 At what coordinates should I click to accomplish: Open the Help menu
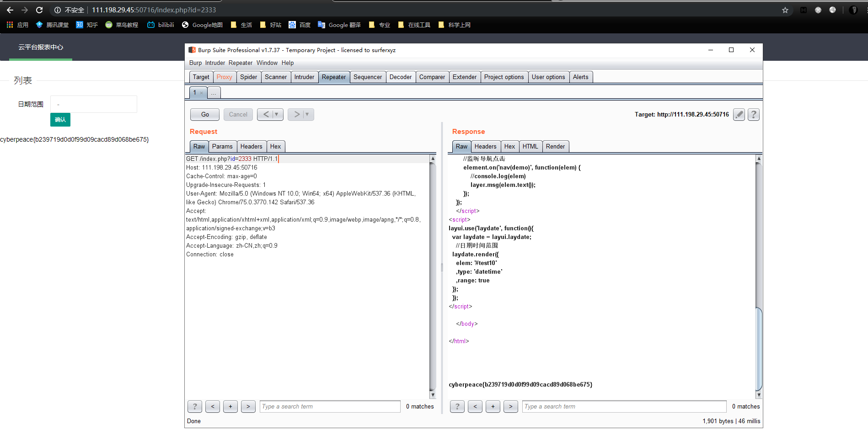coord(288,63)
